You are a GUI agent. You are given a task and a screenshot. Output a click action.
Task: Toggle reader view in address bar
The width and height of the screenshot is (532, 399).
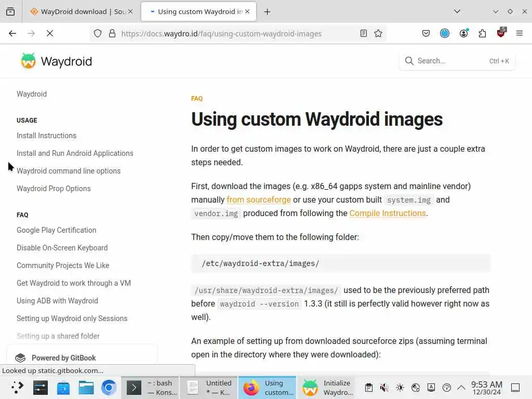(363, 33)
